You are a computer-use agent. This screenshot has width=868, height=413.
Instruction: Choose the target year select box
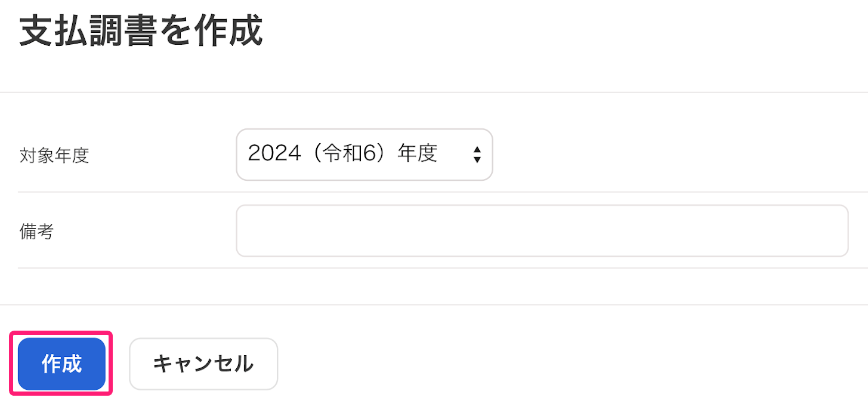pyautogui.click(x=364, y=155)
